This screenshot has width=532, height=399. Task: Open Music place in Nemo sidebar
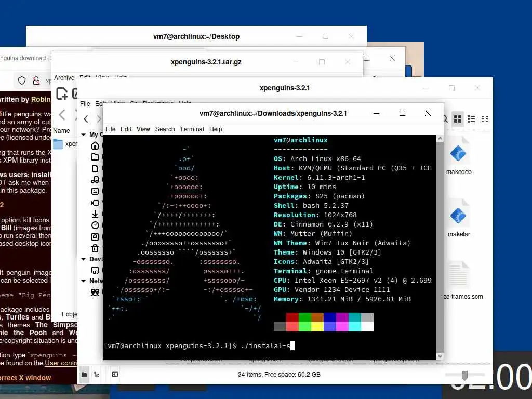[x=95, y=180]
